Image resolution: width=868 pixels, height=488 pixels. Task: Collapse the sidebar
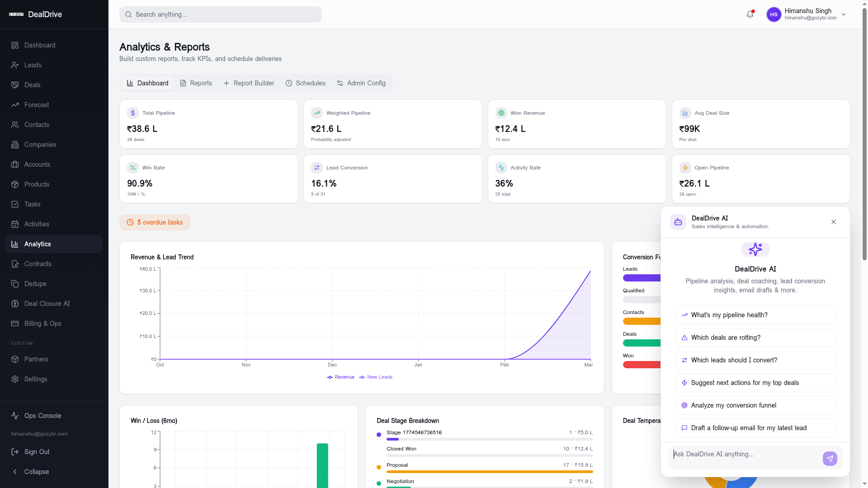[x=54, y=472]
